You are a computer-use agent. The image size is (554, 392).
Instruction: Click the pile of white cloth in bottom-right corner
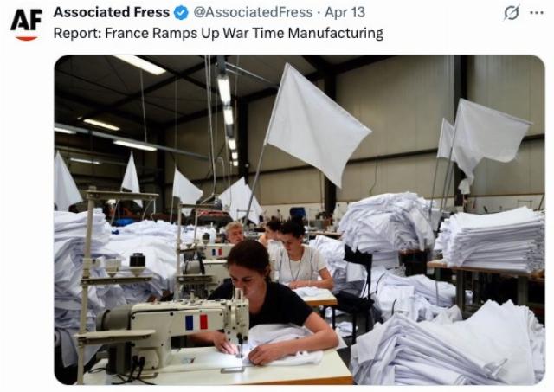pyautogui.click(x=448, y=346)
